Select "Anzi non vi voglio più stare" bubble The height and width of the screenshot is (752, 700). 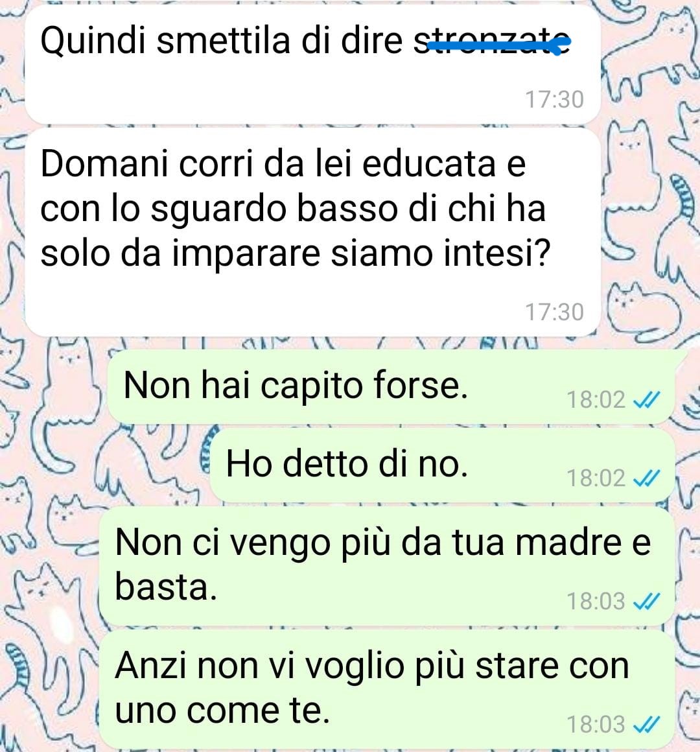tap(388, 690)
